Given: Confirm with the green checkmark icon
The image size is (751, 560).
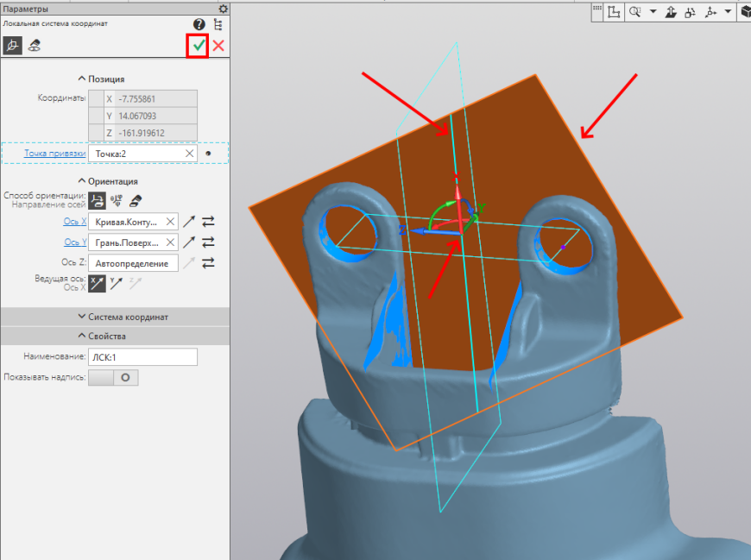Looking at the screenshot, I should tap(199, 46).
